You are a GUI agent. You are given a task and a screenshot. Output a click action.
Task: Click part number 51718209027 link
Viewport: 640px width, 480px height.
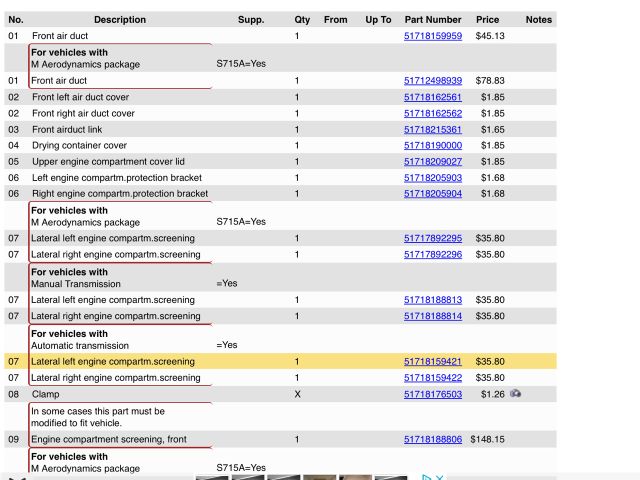(432, 161)
